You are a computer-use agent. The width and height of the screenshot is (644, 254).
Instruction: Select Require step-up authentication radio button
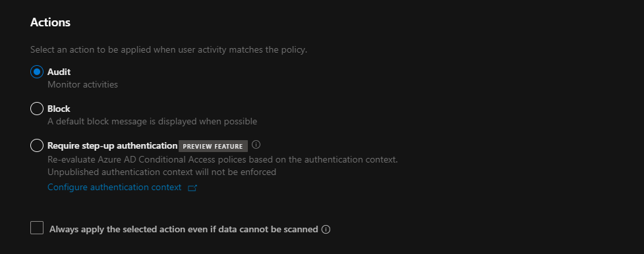coord(37,145)
